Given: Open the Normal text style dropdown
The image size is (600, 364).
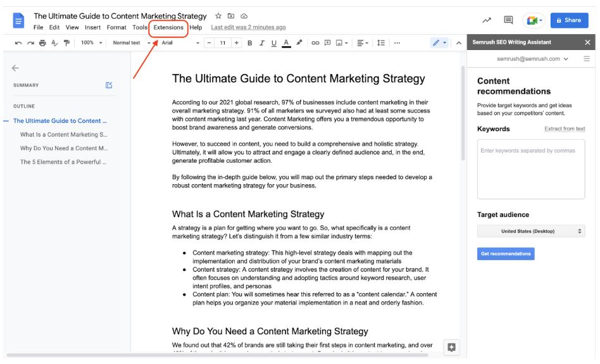Looking at the screenshot, I should (132, 43).
